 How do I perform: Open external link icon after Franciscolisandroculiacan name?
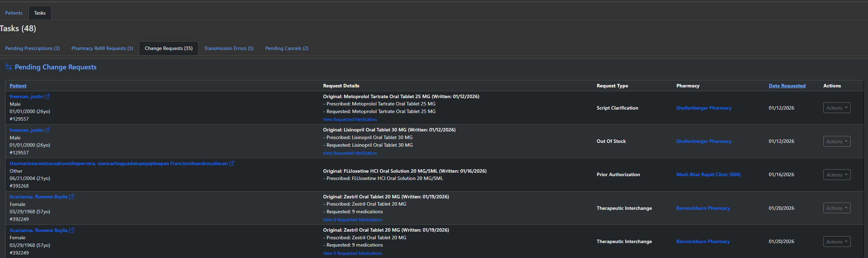pyautogui.click(x=231, y=163)
